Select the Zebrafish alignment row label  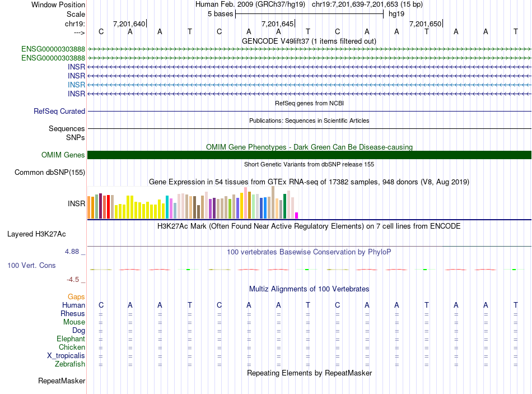(70, 364)
